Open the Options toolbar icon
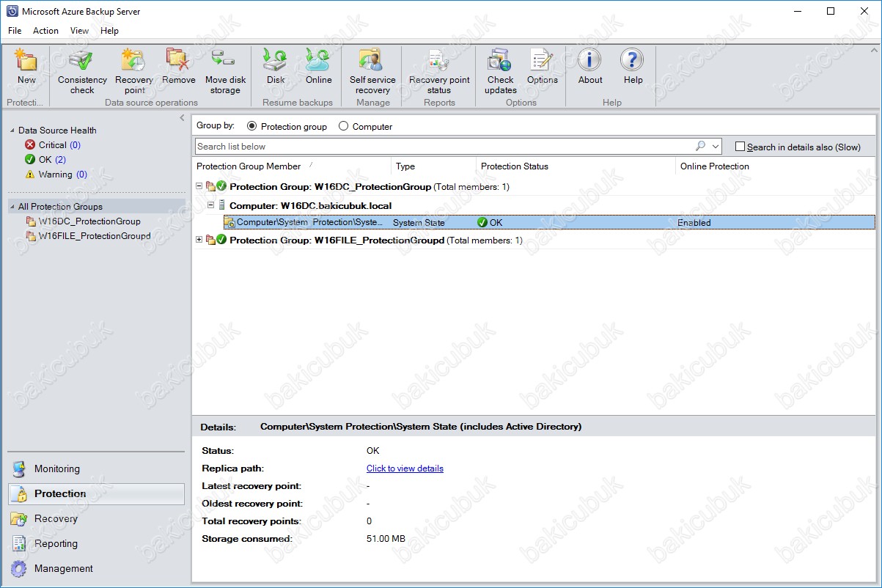The width and height of the screenshot is (882, 588). coord(542,60)
